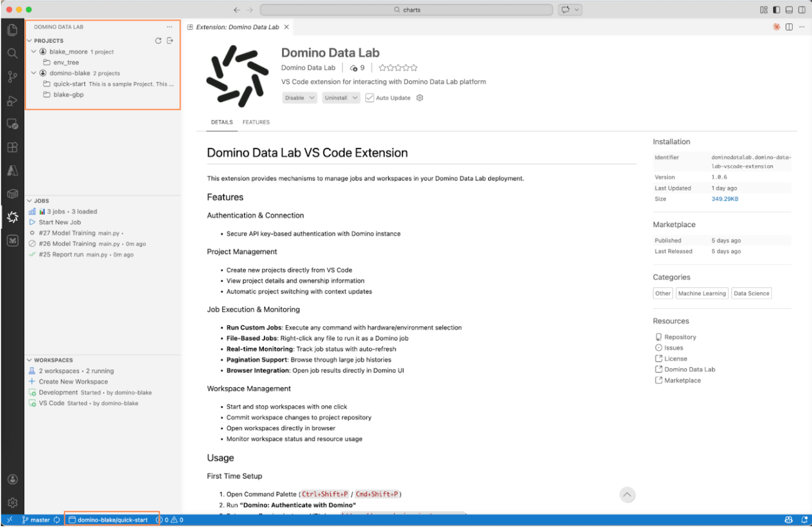Viewport: 812px width, 528px height.
Task: Select the Explorer icon in the Activity Bar
Action: coord(12,29)
